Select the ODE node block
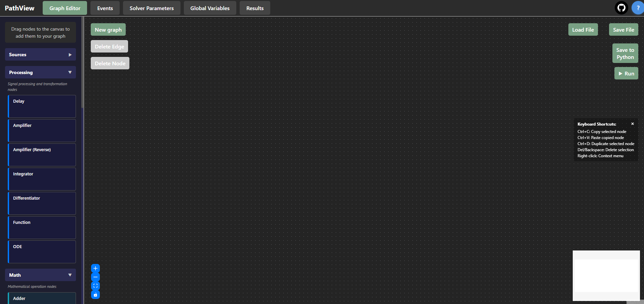 point(42,252)
